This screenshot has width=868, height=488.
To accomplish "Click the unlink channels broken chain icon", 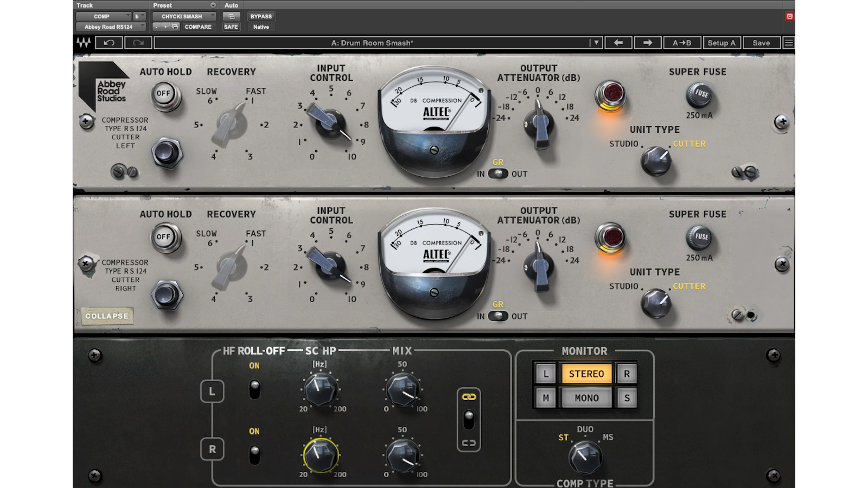I will (469, 443).
